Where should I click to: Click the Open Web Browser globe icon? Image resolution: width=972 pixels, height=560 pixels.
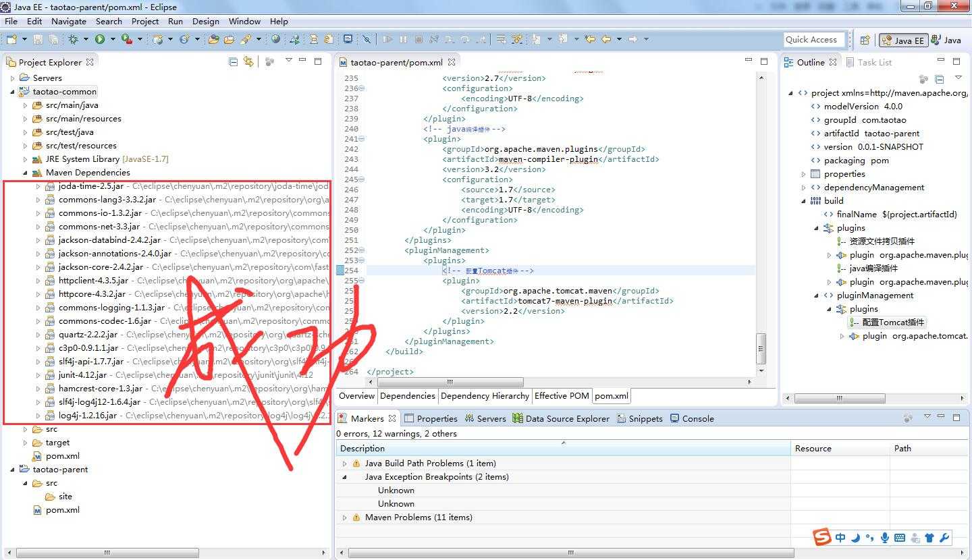[x=275, y=39]
